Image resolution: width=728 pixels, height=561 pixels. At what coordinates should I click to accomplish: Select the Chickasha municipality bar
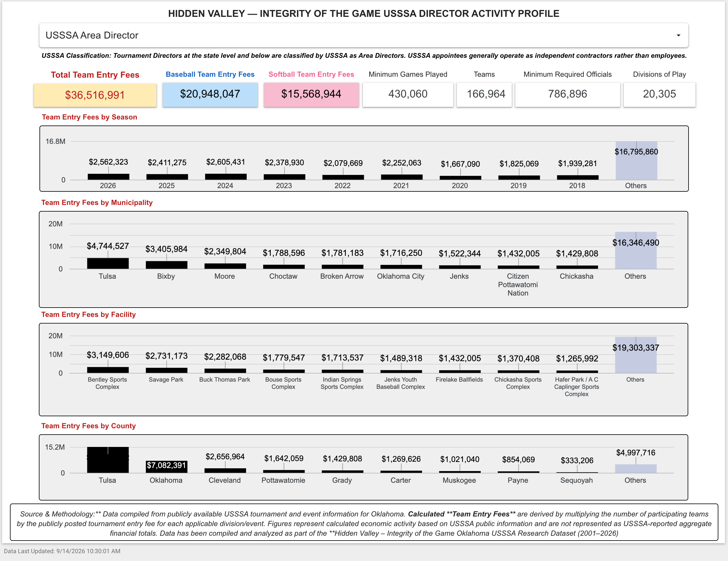[577, 267]
